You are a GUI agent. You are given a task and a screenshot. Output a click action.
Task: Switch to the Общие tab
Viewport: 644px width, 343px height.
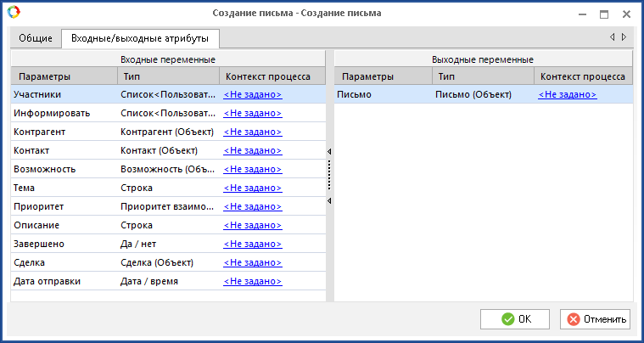tap(36, 38)
